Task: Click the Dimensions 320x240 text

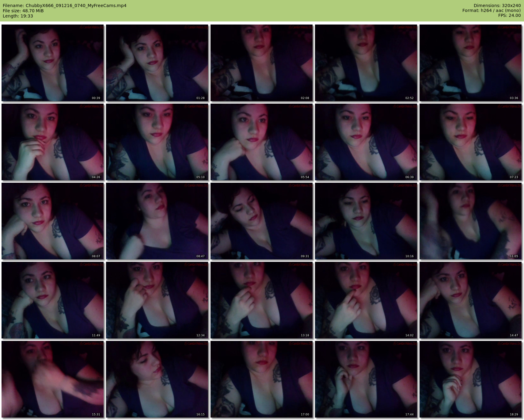Action: pyautogui.click(x=497, y=6)
